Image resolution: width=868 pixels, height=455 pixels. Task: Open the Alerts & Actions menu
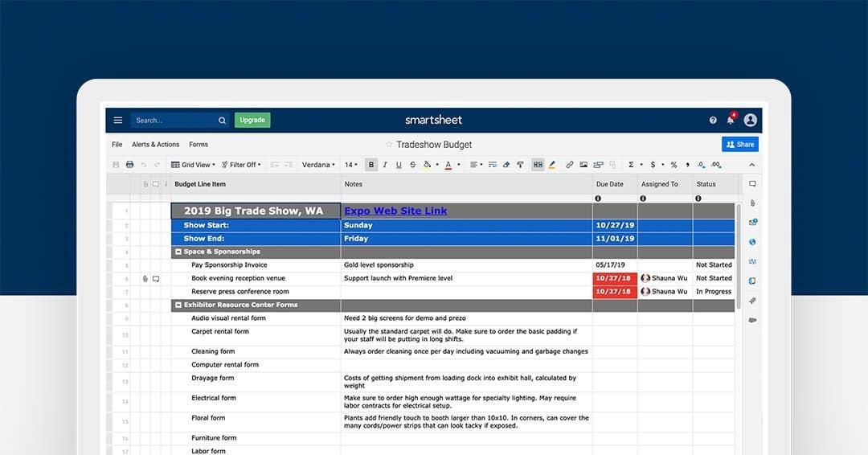(155, 145)
